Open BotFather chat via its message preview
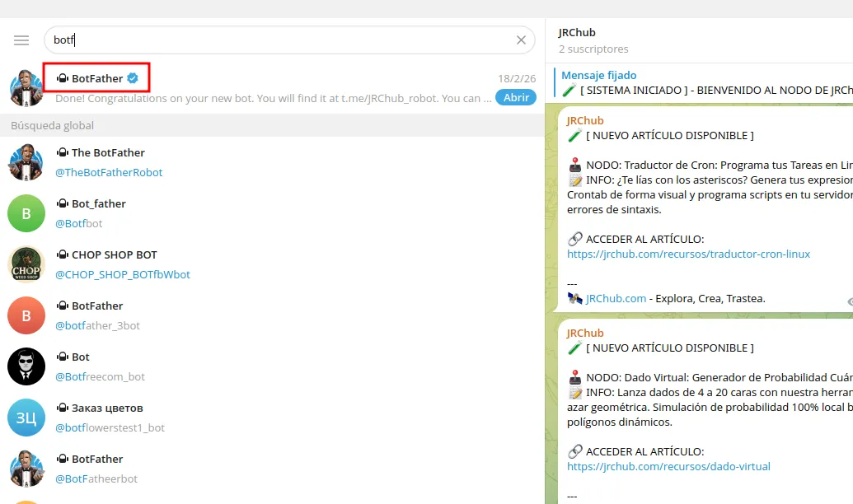Screen dimensions: 853x504 pos(273,98)
